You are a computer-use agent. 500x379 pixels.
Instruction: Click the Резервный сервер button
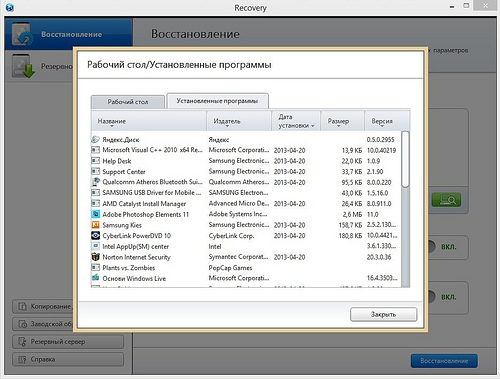(68, 342)
